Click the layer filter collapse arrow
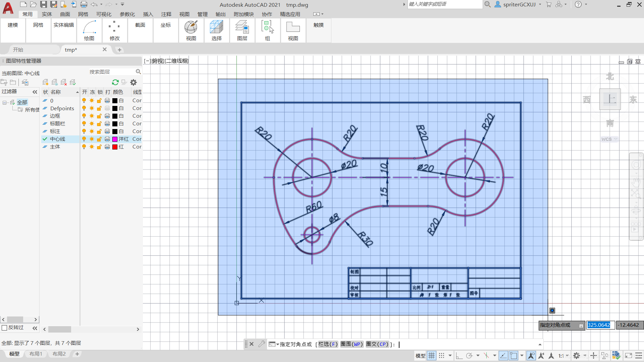 [x=35, y=92]
